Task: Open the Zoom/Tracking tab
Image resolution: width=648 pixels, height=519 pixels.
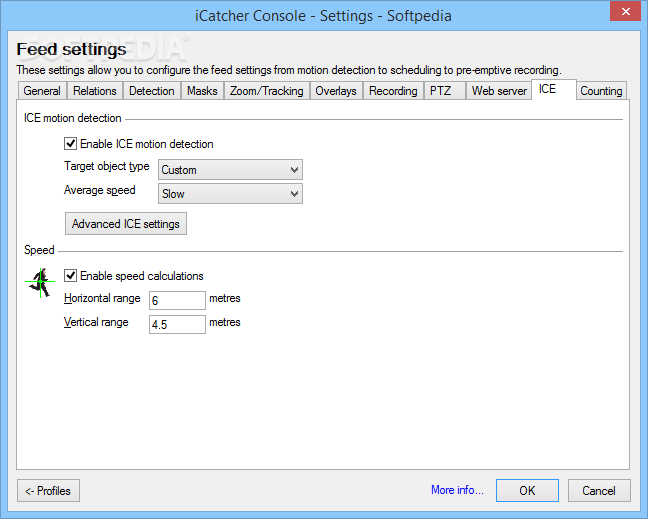Action: click(x=267, y=91)
